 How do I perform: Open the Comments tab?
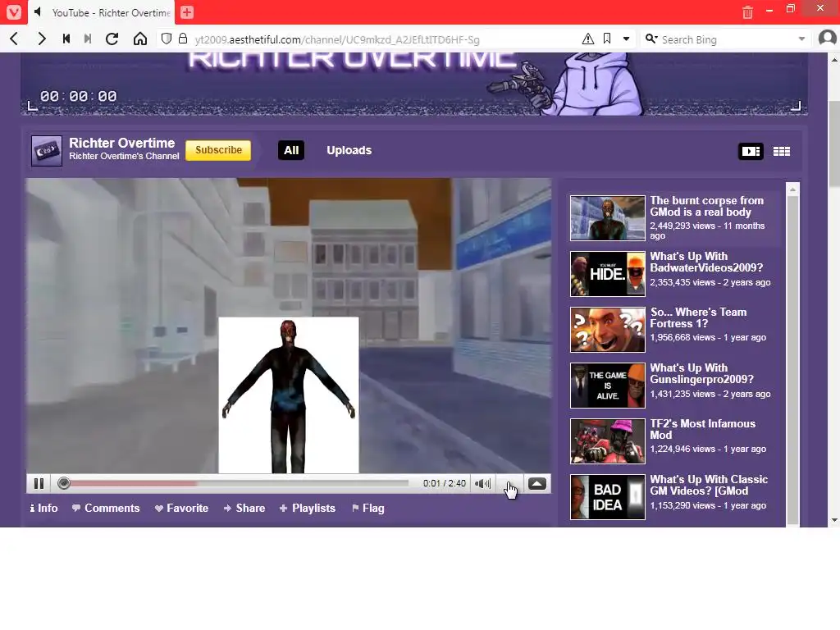coord(106,508)
